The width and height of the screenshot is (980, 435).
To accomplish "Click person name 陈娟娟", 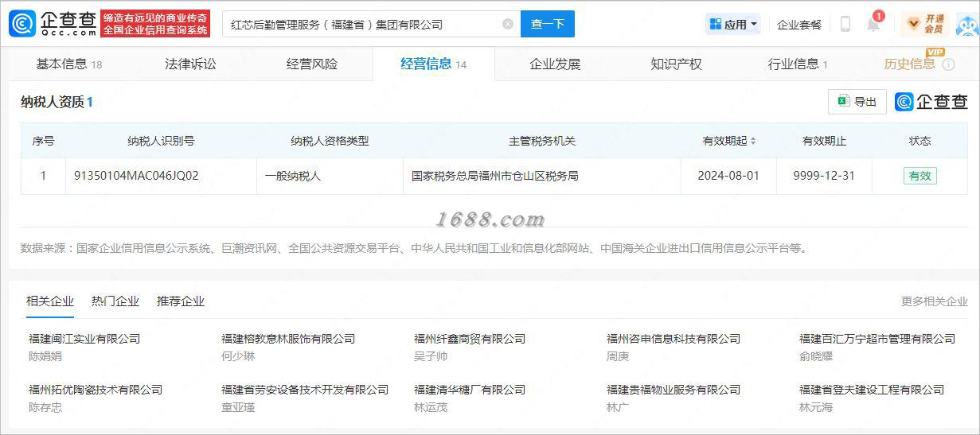I will [x=45, y=356].
